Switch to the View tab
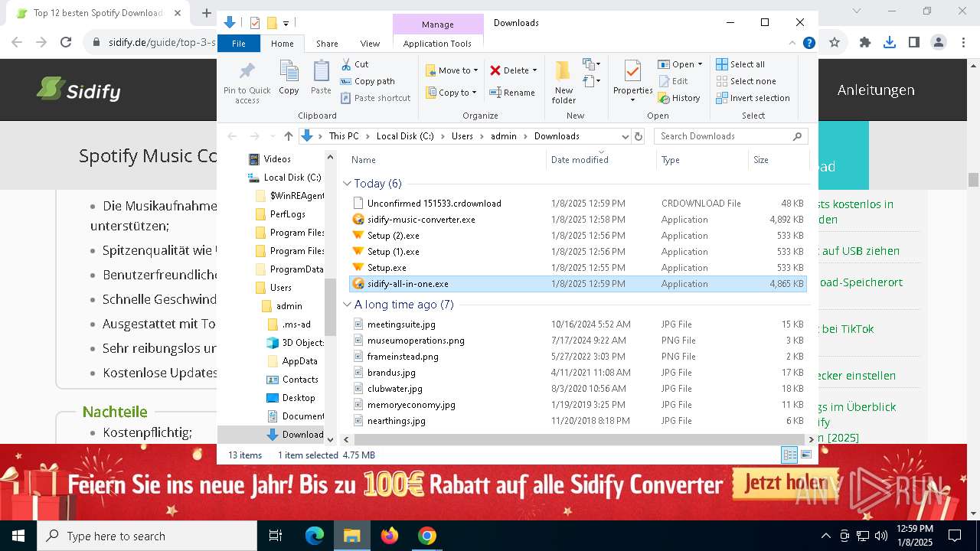 370,44
